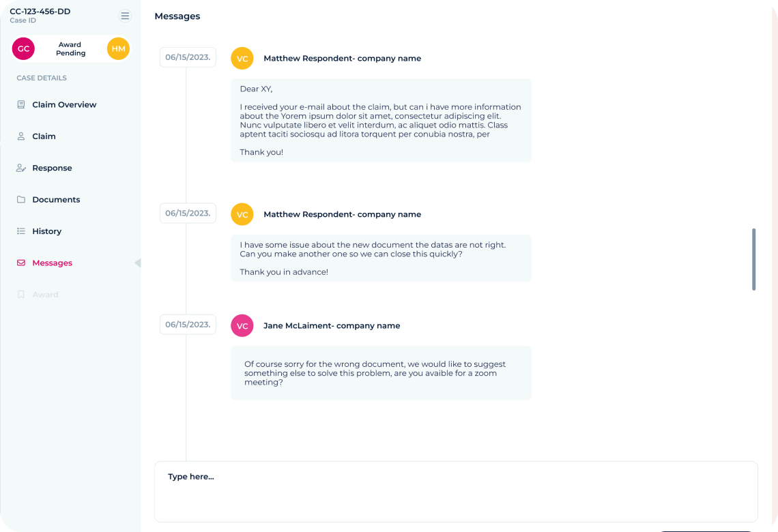This screenshot has width=778, height=532.
Task: Click the Award Pending status label
Action: click(70, 48)
